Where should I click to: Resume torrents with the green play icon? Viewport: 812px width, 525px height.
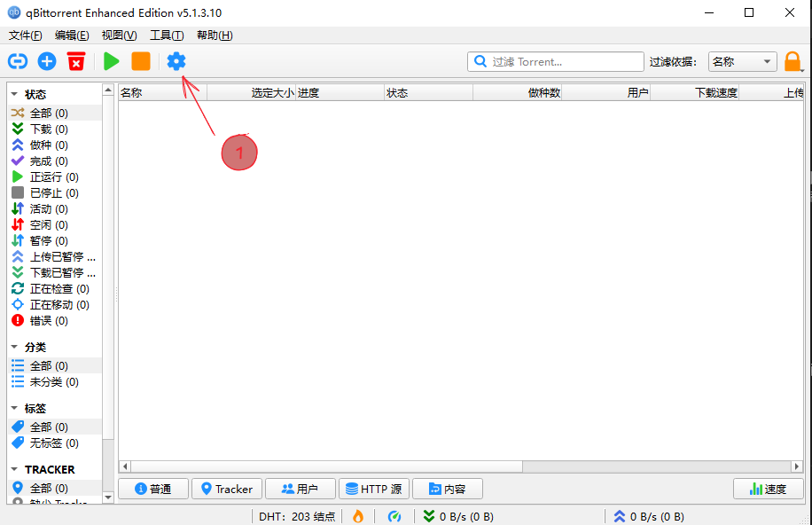(110, 61)
